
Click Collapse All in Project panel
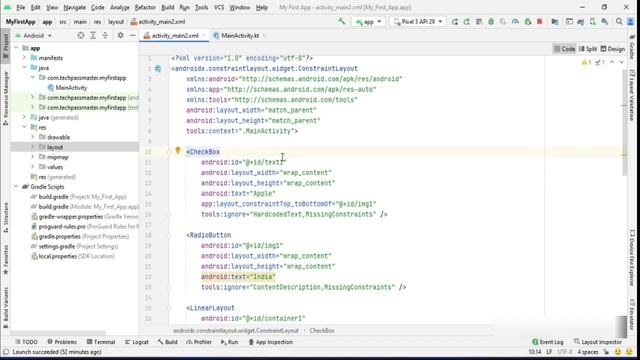105,36
